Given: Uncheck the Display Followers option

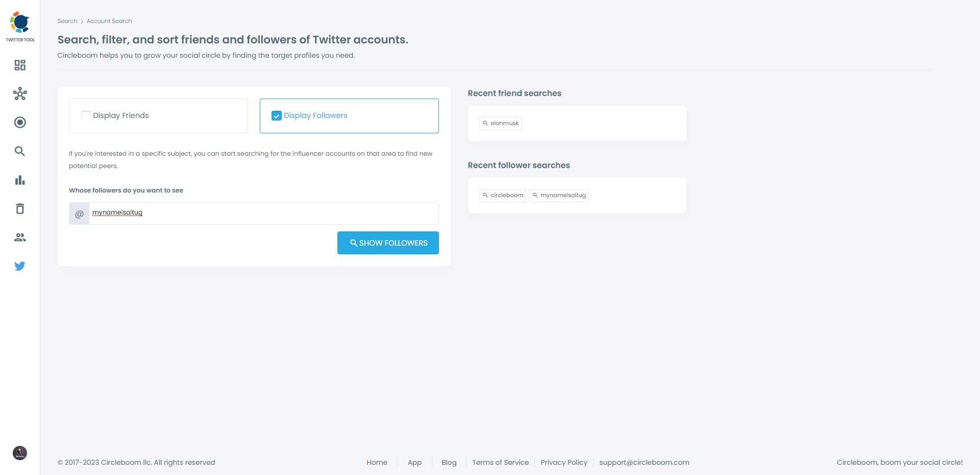Looking at the screenshot, I should [x=276, y=115].
